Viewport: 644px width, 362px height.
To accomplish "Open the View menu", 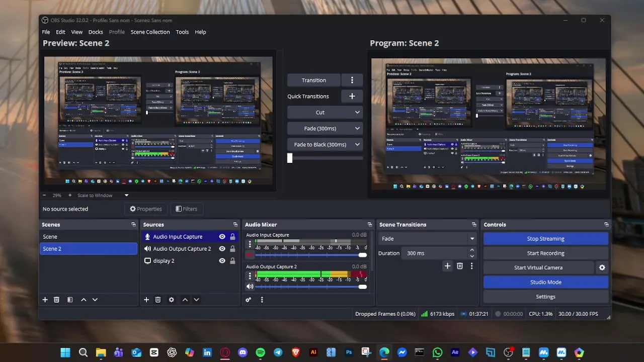I will 77,32.
